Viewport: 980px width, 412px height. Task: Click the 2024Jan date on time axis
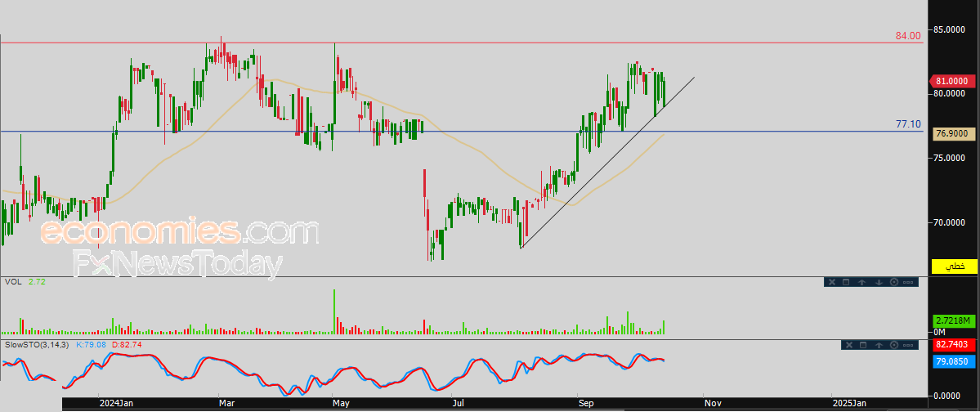pos(116,404)
